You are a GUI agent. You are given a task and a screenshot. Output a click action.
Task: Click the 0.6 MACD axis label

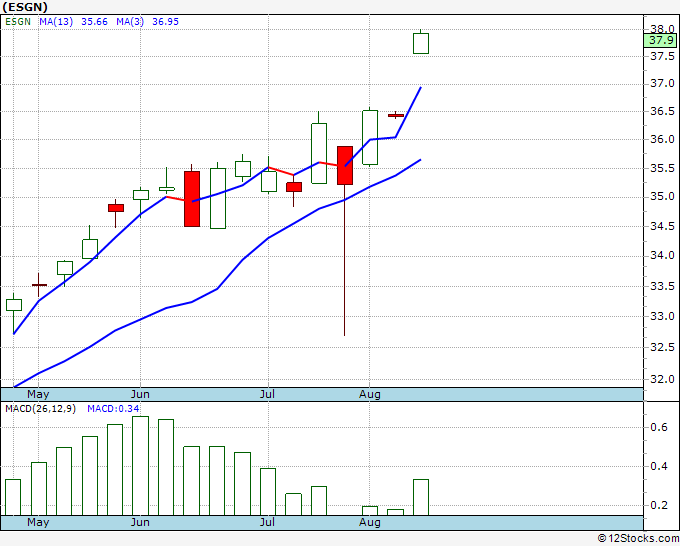pos(659,428)
